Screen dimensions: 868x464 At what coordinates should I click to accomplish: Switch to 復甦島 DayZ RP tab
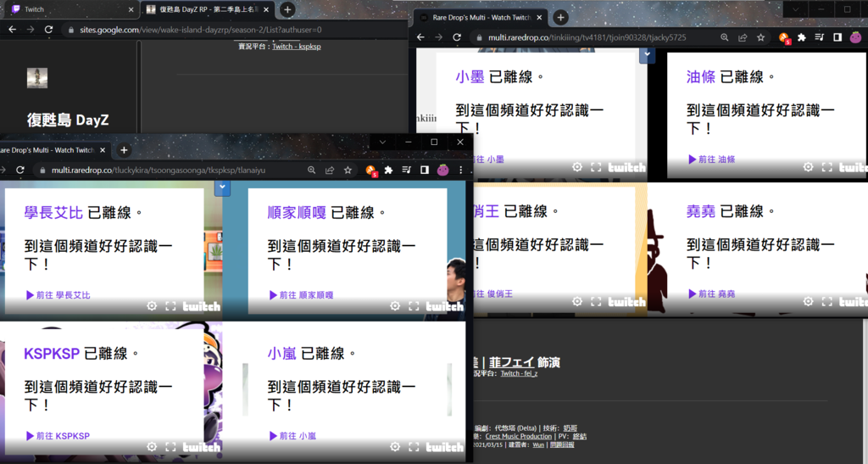tap(206, 9)
